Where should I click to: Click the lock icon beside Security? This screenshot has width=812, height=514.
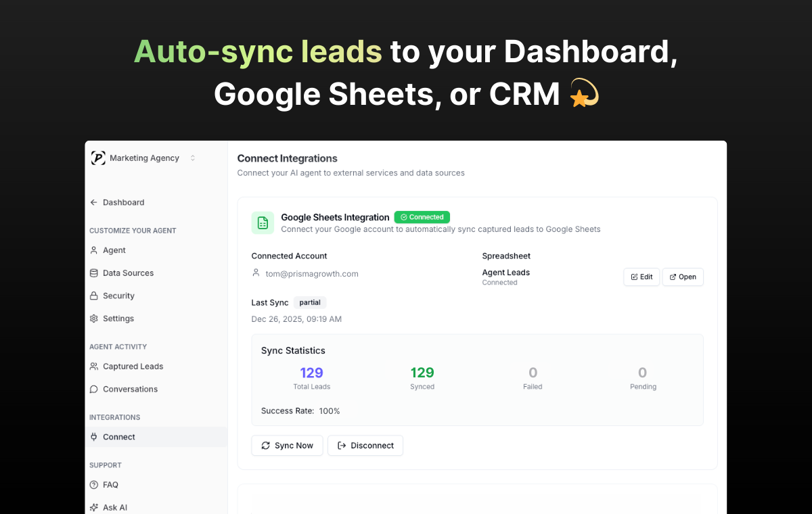[x=93, y=296]
